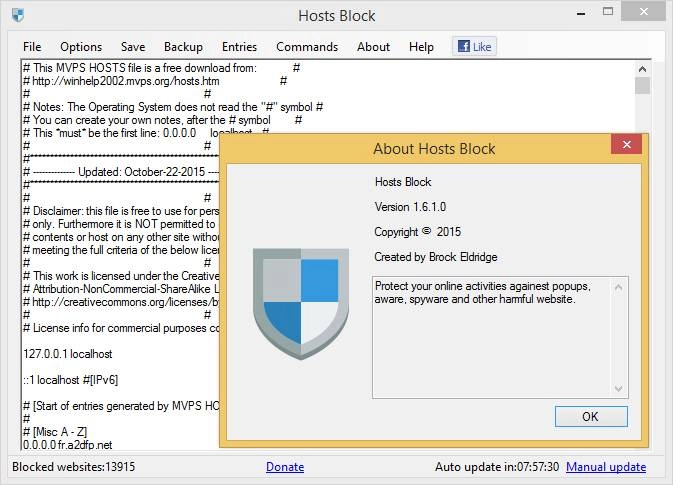
Task: Open the Options menu
Action: 81,47
